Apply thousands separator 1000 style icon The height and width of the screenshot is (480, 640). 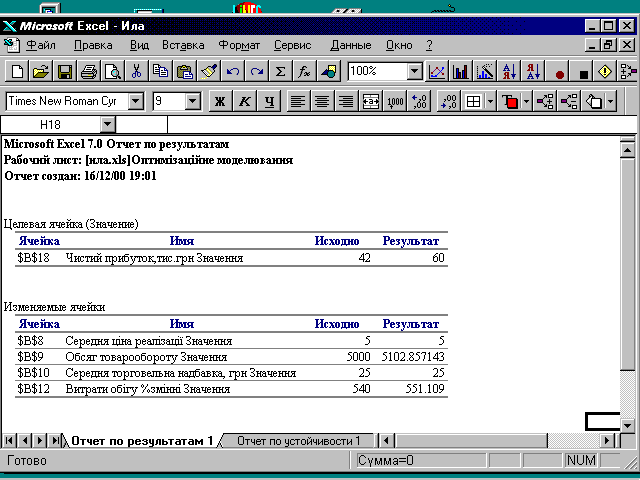click(395, 101)
